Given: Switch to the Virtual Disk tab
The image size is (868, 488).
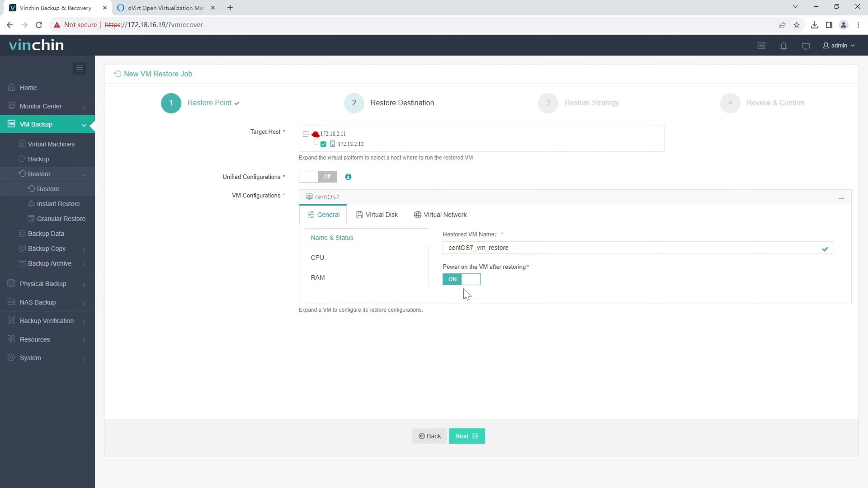Looking at the screenshot, I should click(377, 215).
